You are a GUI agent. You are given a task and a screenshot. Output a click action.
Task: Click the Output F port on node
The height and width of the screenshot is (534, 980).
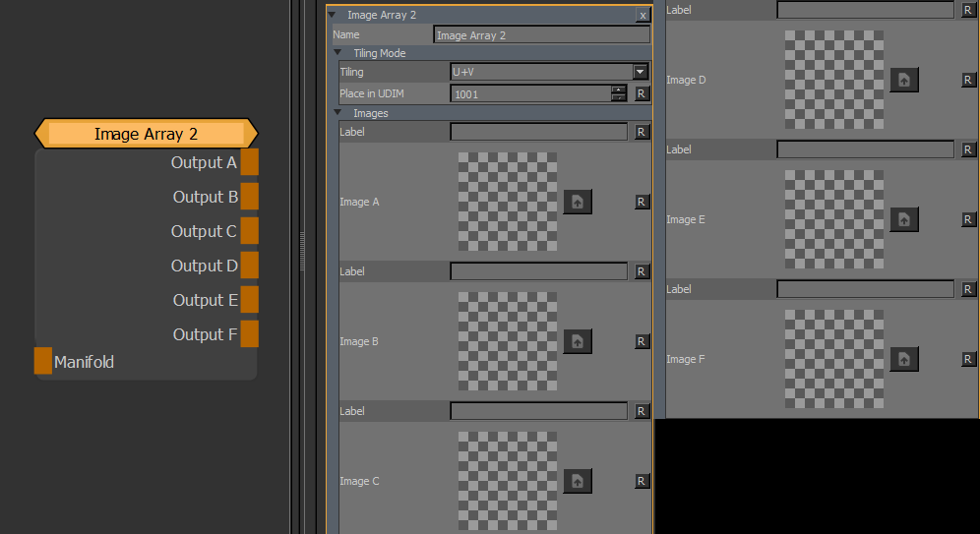(250, 333)
